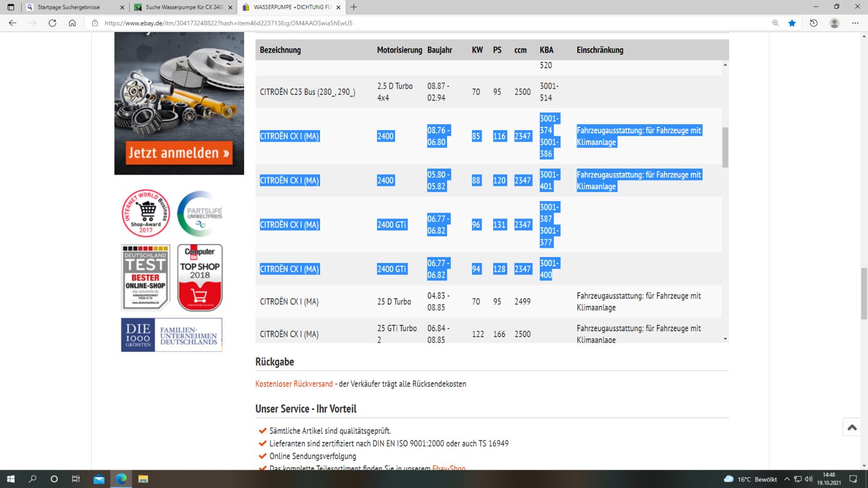Open the notification center
Image resolution: width=868 pixels, height=488 pixels.
853,479
